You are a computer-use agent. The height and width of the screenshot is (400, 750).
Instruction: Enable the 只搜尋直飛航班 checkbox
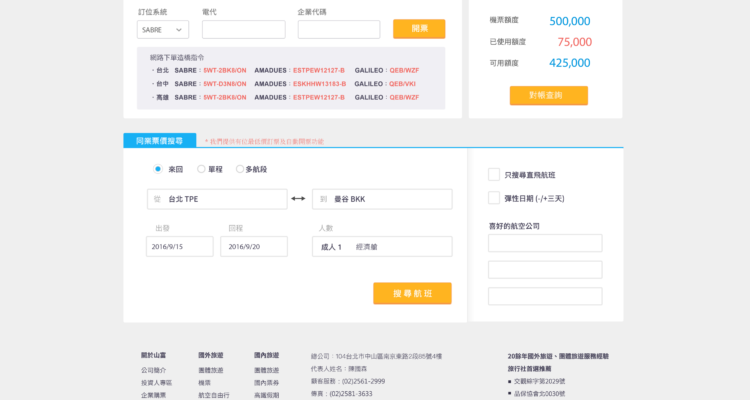494,174
